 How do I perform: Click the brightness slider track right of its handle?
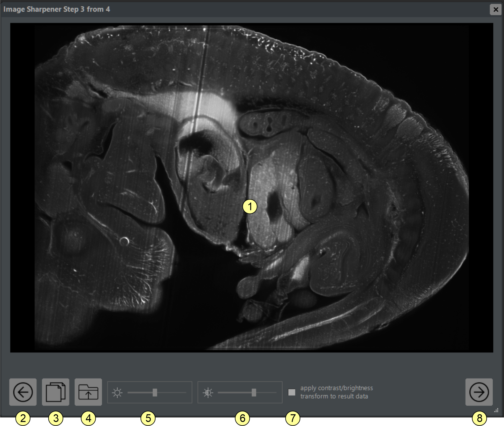tap(172, 393)
